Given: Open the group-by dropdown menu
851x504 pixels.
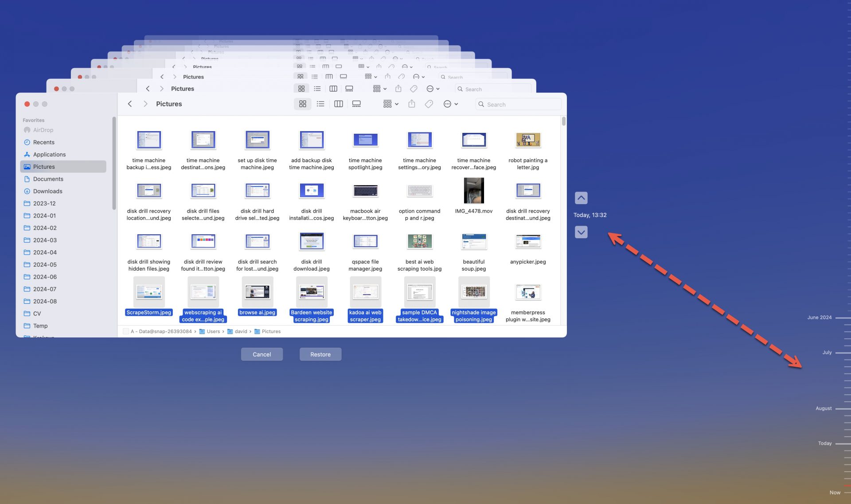Looking at the screenshot, I should (x=390, y=104).
